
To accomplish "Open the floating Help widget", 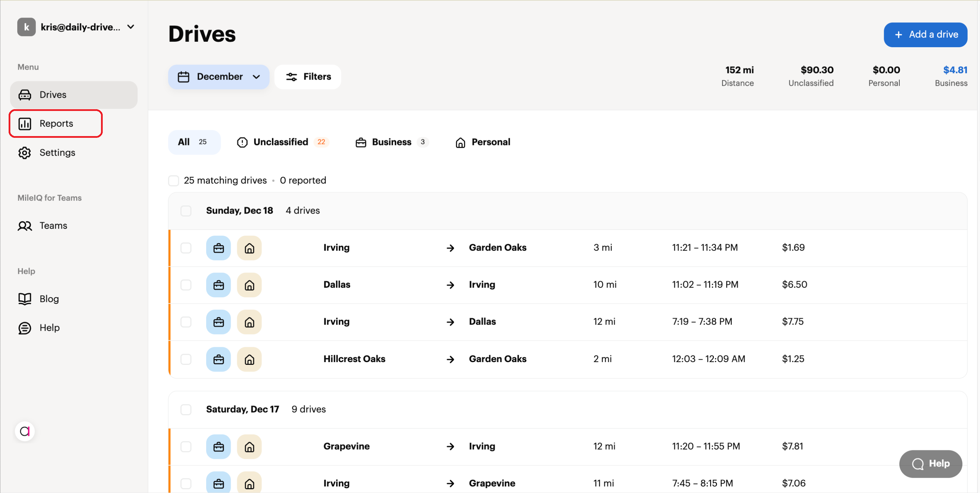I will [x=931, y=463].
